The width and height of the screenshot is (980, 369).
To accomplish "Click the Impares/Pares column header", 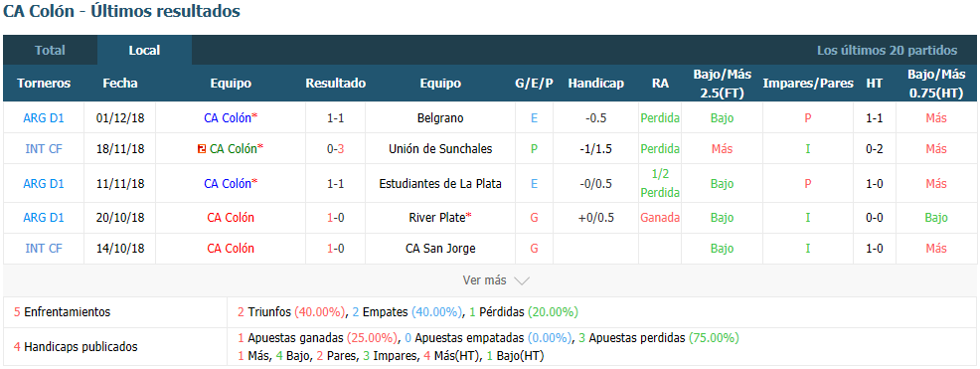I will click(807, 84).
